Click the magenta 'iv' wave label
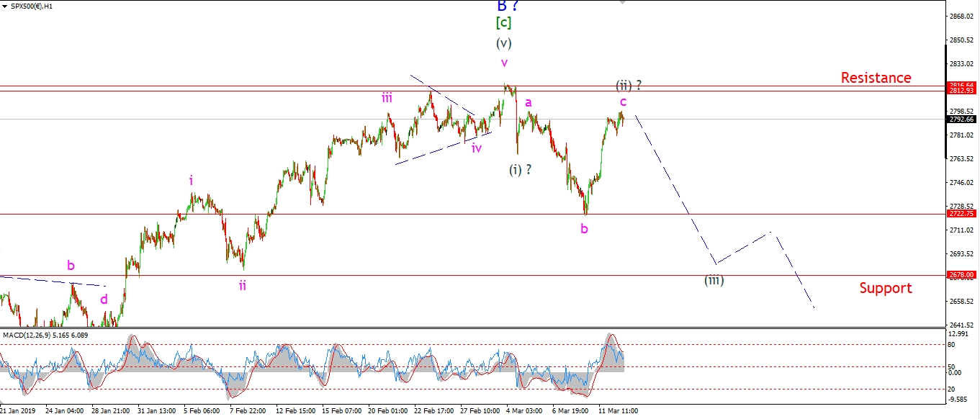980x419 pixels. [477, 148]
